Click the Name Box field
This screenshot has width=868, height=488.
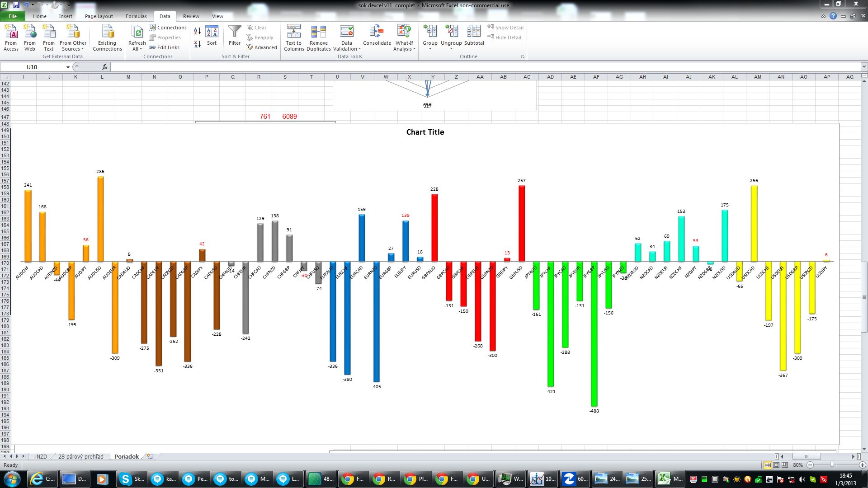(x=33, y=67)
